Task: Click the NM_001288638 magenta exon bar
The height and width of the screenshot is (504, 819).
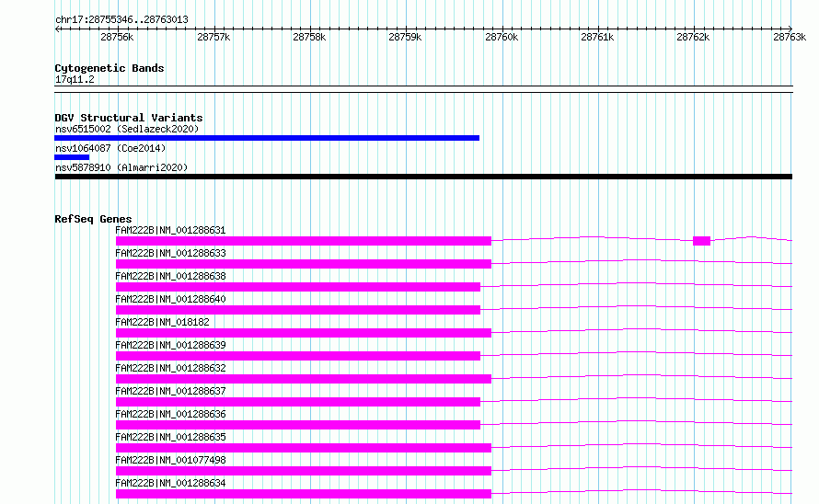Action: [x=298, y=287]
